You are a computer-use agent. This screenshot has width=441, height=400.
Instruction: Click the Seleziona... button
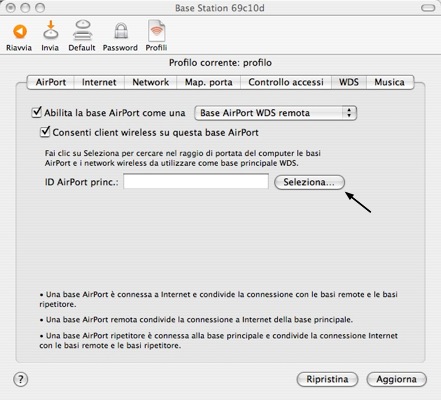309,182
